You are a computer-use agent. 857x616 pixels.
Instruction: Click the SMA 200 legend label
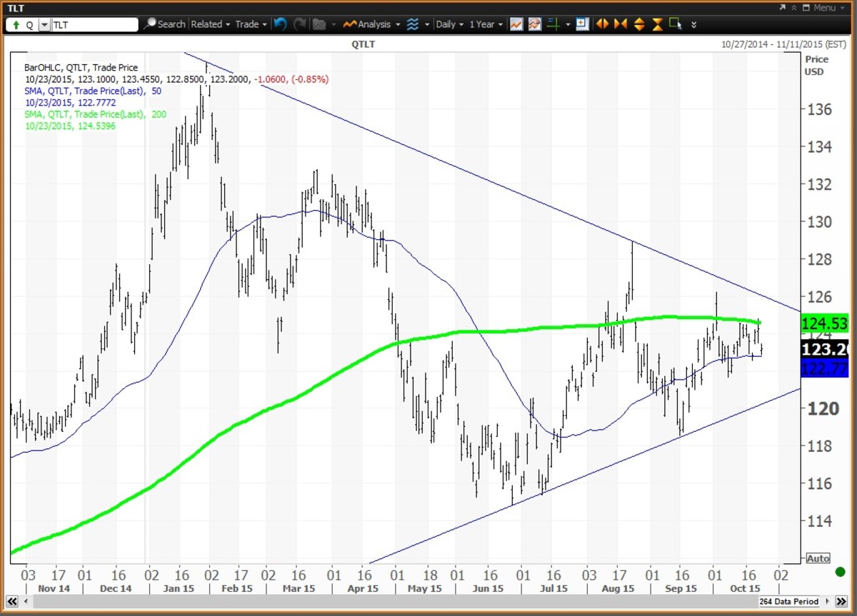(97, 114)
